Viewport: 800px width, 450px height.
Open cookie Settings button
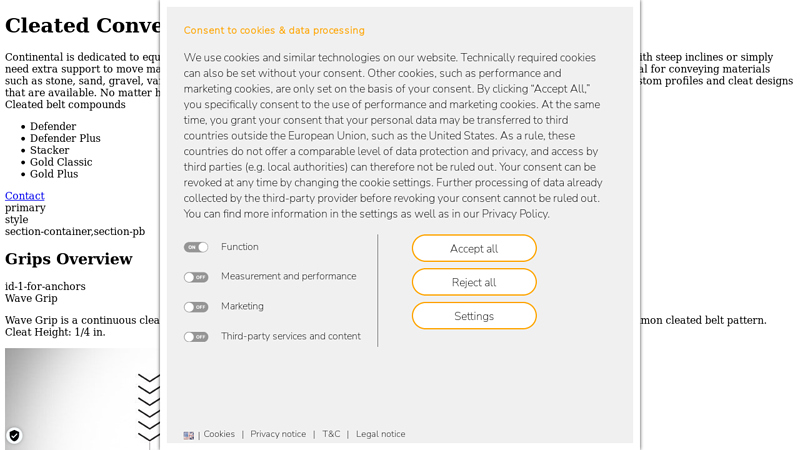(474, 316)
